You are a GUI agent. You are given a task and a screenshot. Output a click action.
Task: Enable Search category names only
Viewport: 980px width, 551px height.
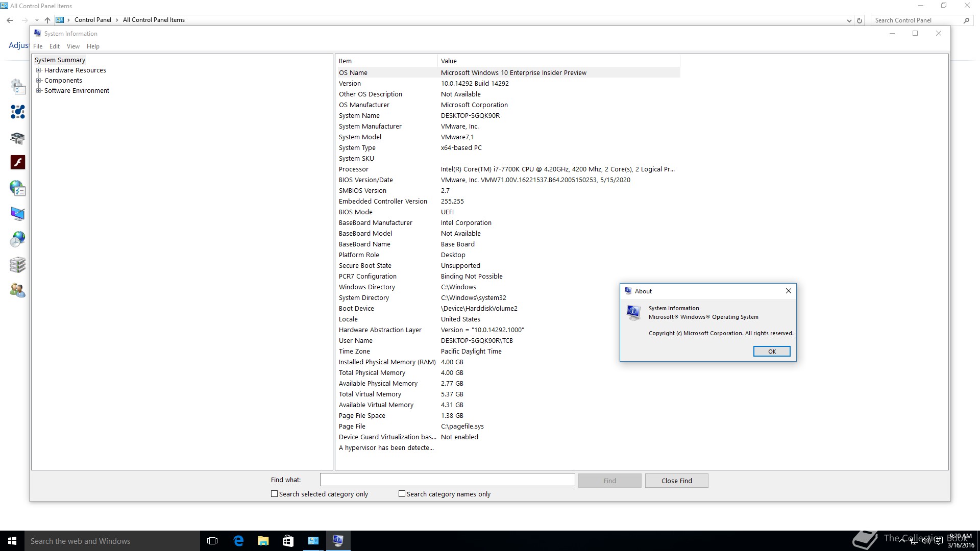[402, 494]
